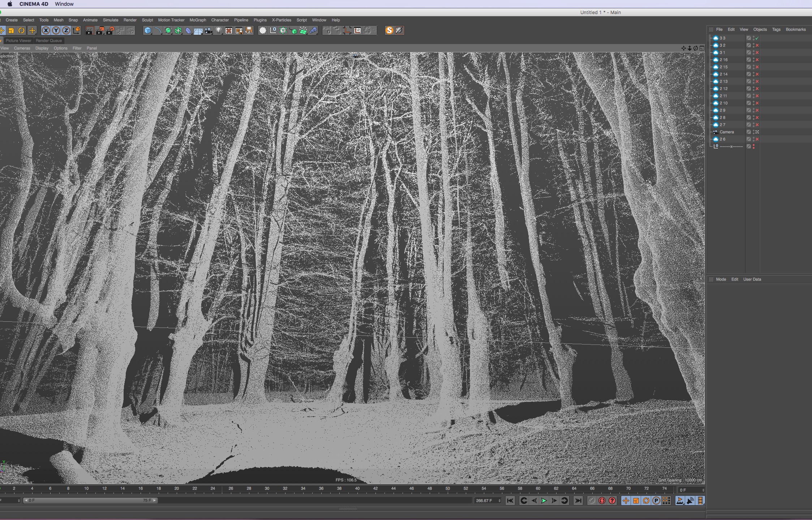This screenshot has height=520, width=812.
Task: Switch to the Render Queue tab
Action: 49,40
